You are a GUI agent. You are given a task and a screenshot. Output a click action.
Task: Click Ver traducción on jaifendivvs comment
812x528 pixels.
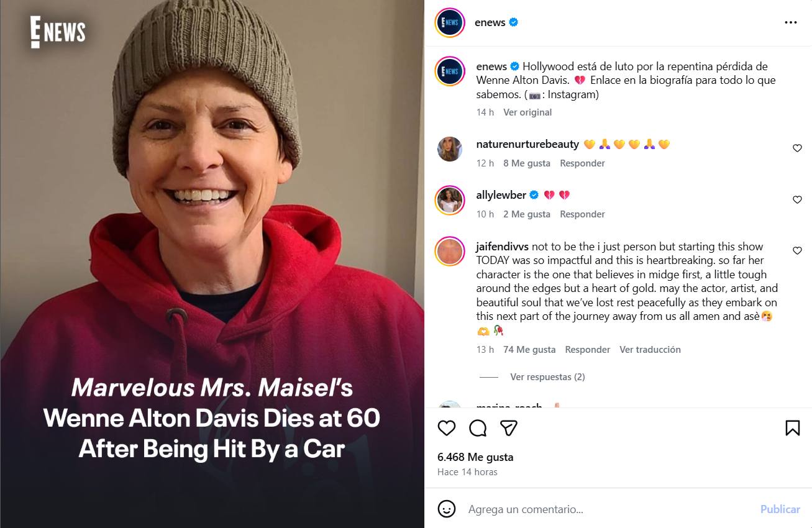650,350
